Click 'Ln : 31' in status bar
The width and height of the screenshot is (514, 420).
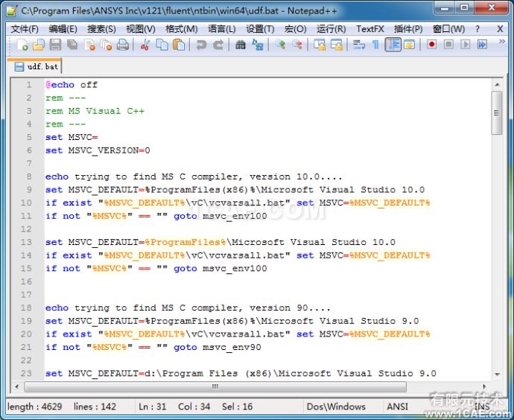coord(152,407)
